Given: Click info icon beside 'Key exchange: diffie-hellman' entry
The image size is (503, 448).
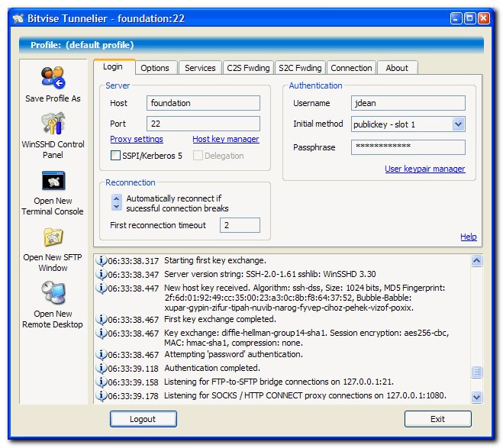Looking at the screenshot, I should [x=102, y=334].
